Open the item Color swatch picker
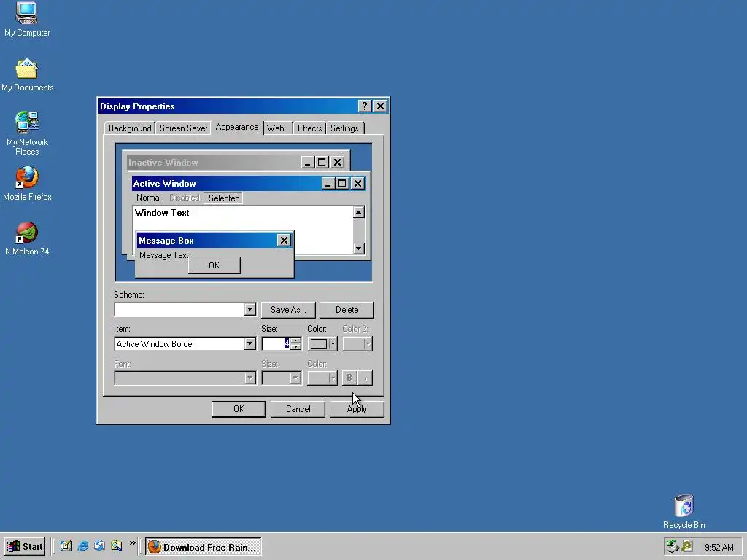The image size is (747, 560). 322,344
